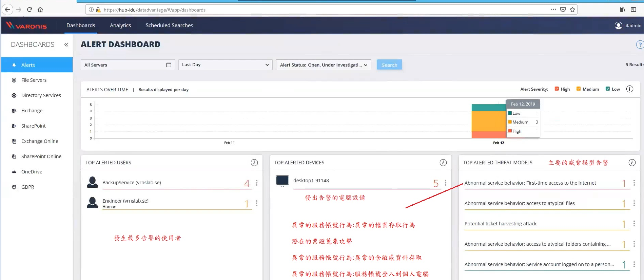Open options menu for BackupService user

click(x=257, y=183)
